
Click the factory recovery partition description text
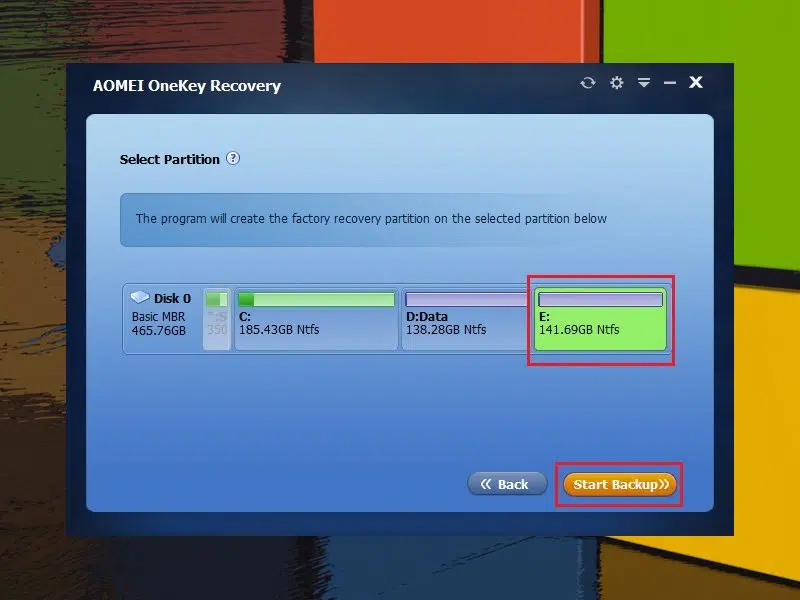tap(371, 218)
